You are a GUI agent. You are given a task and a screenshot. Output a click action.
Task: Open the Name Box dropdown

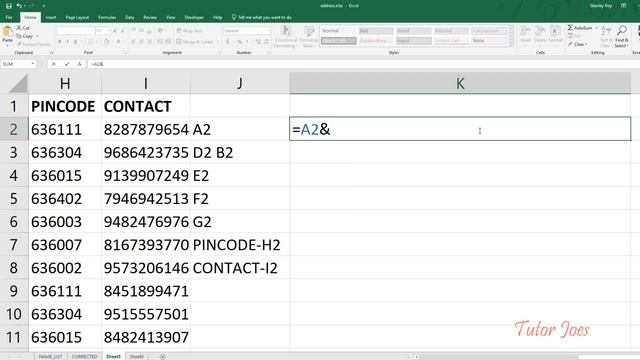(33, 64)
